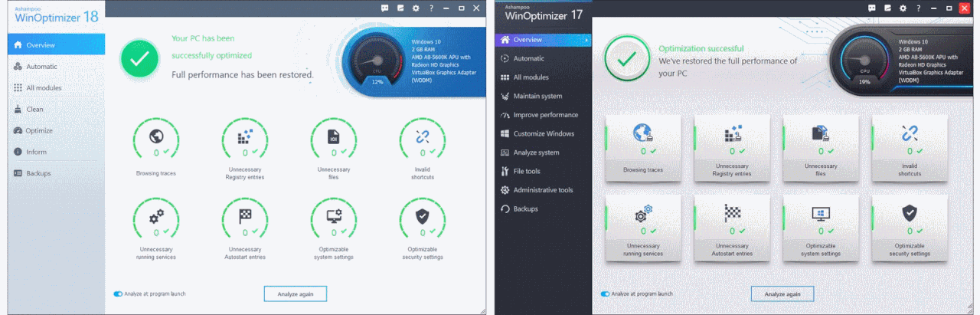This screenshot has height=315, width=980.
Task: Click Analyze again button in WinOptimizer 17
Action: pos(782,294)
